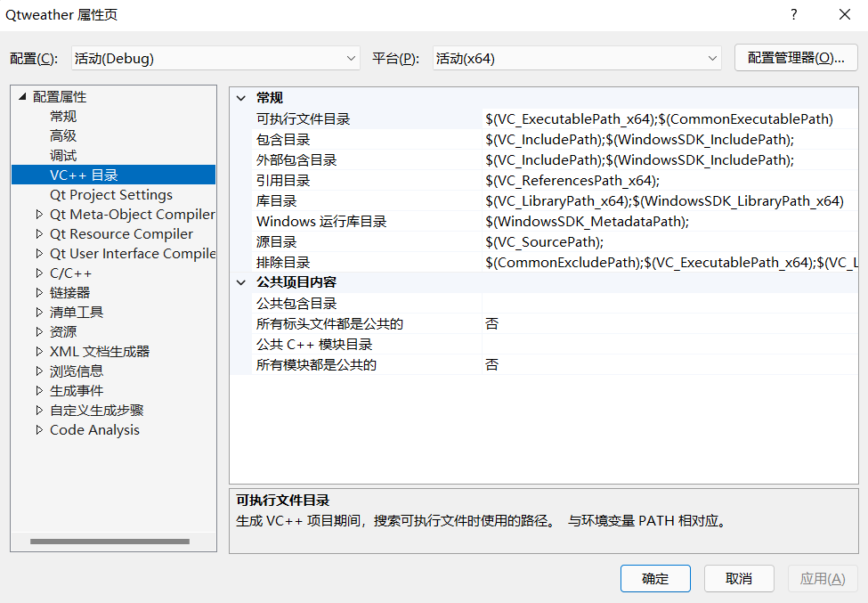The height and width of the screenshot is (603, 868).
Task: Click the tree panel horizontal scrollbar
Action: (110, 542)
